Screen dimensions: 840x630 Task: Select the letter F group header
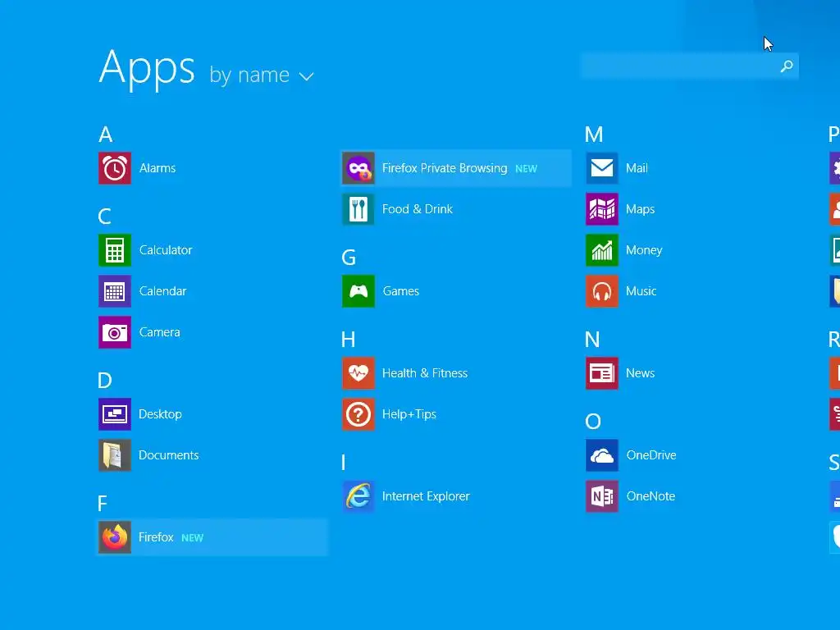pos(103,504)
